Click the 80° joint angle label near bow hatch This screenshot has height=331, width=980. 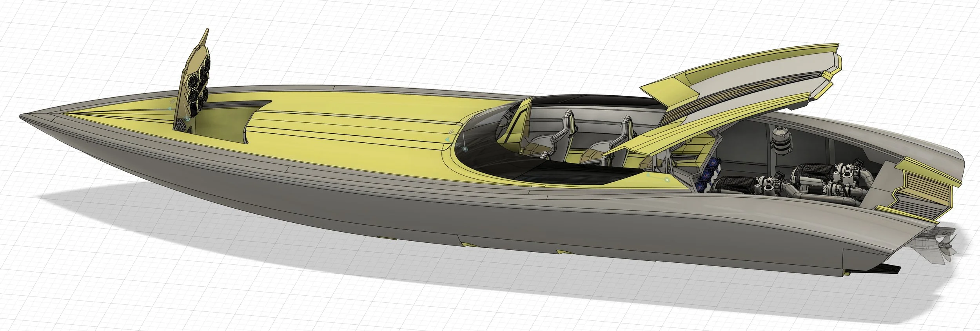(x=173, y=102)
